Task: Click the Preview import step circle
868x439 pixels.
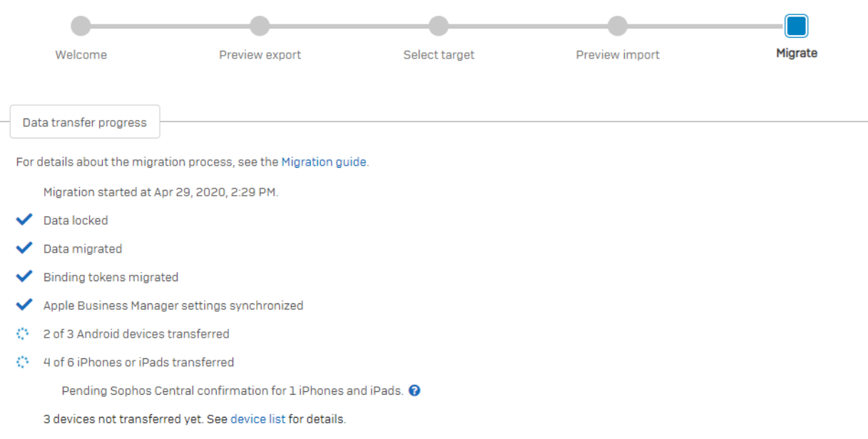Action: (618, 26)
